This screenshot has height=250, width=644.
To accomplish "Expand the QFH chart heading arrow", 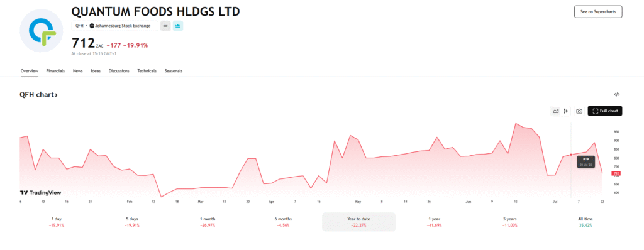I will (56, 95).
